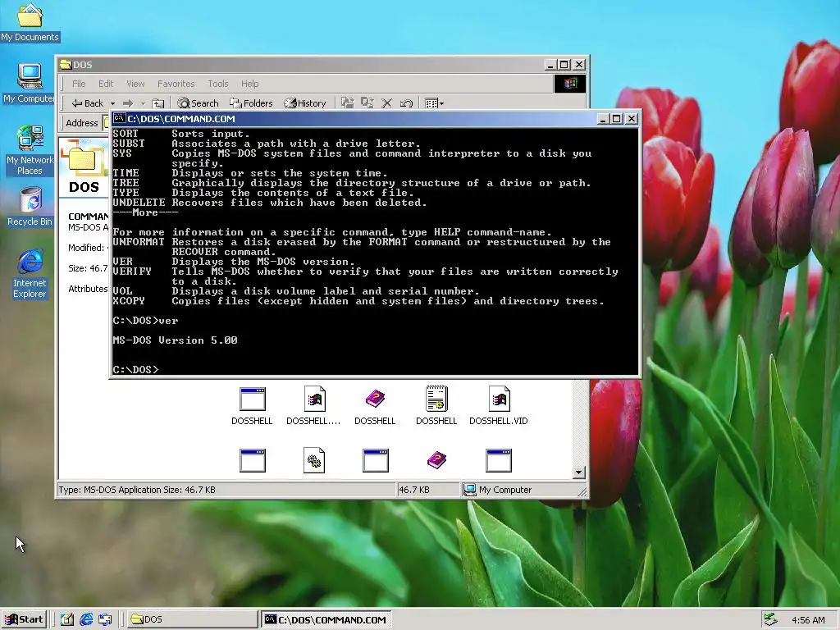The image size is (840, 630).
Task: Select the DOSSHELL notepad settings file
Action: [x=436, y=405]
